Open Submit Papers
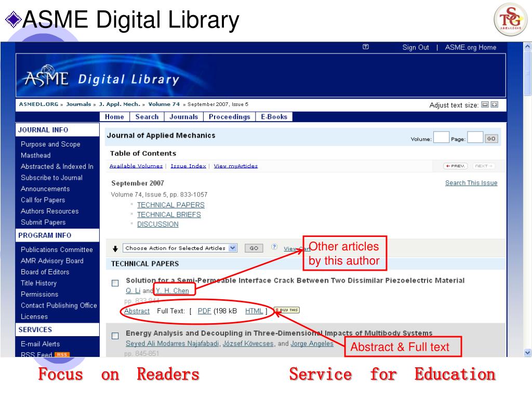 point(43,222)
